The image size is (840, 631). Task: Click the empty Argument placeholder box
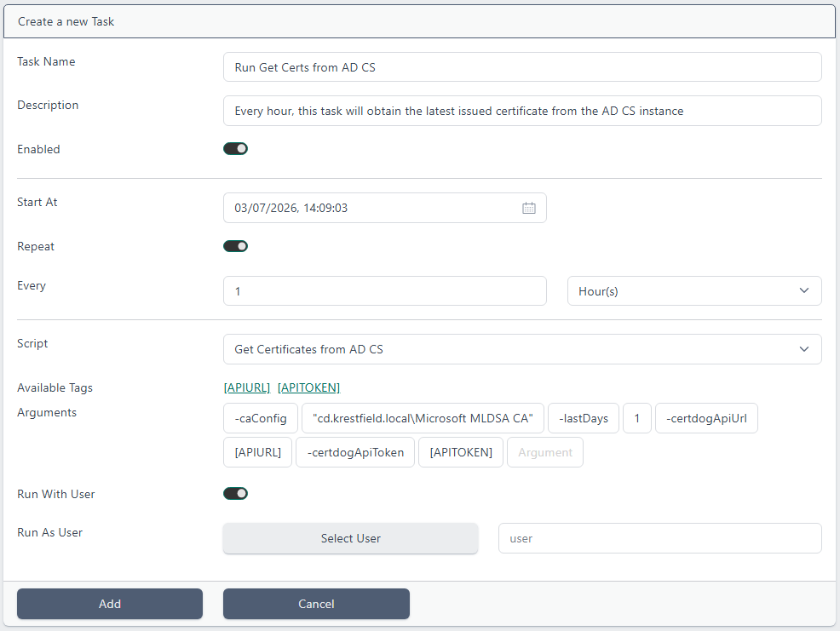click(545, 453)
